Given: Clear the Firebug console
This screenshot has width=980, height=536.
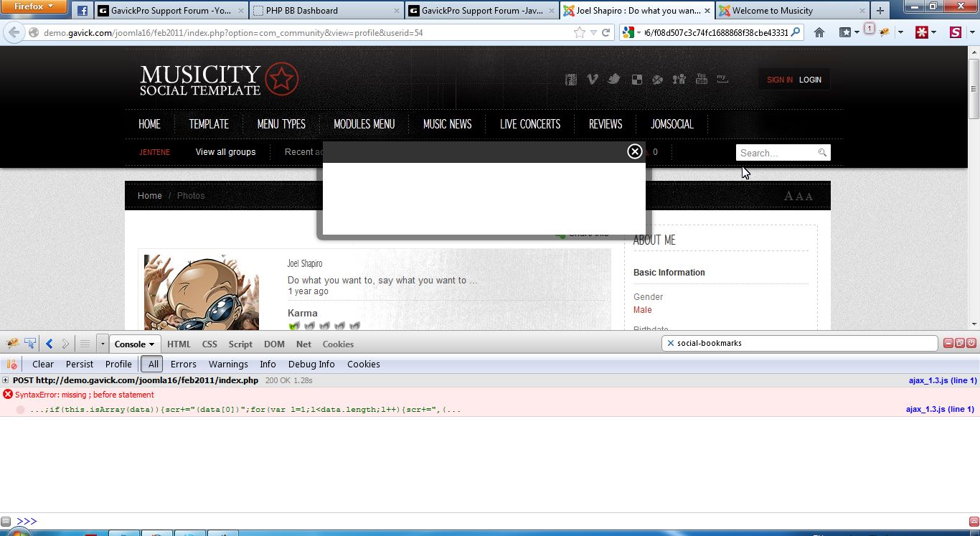Looking at the screenshot, I should (x=43, y=365).
